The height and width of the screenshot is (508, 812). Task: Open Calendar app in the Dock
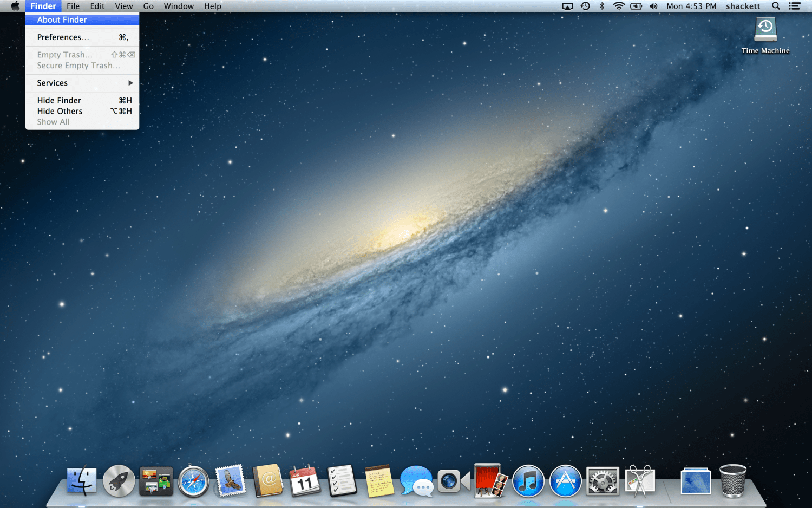[x=305, y=481]
